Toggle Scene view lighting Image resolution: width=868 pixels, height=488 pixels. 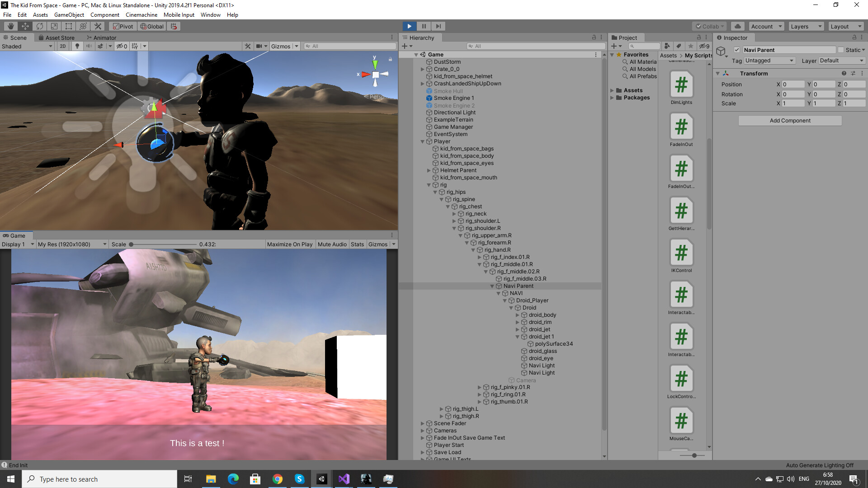[x=77, y=46]
